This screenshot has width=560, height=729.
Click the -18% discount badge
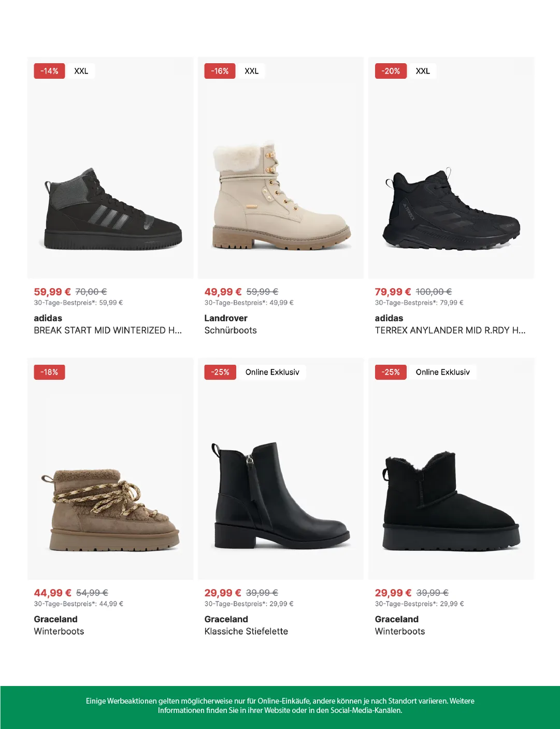click(x=49, y=372)
